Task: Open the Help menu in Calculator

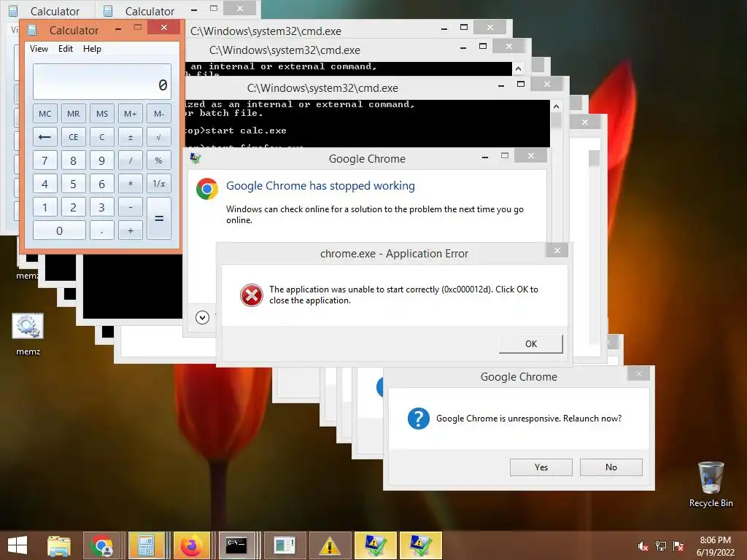Action: [x=92, y=49]
